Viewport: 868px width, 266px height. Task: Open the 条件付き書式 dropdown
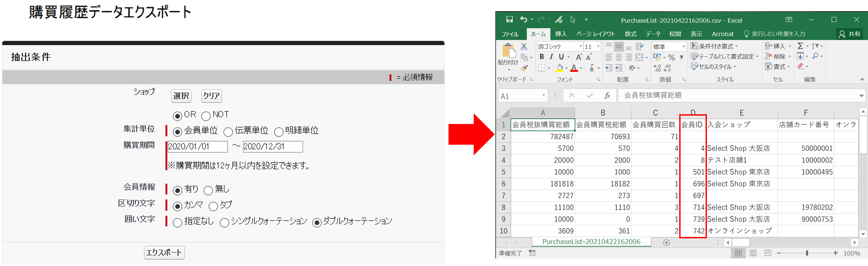(714, 46)
